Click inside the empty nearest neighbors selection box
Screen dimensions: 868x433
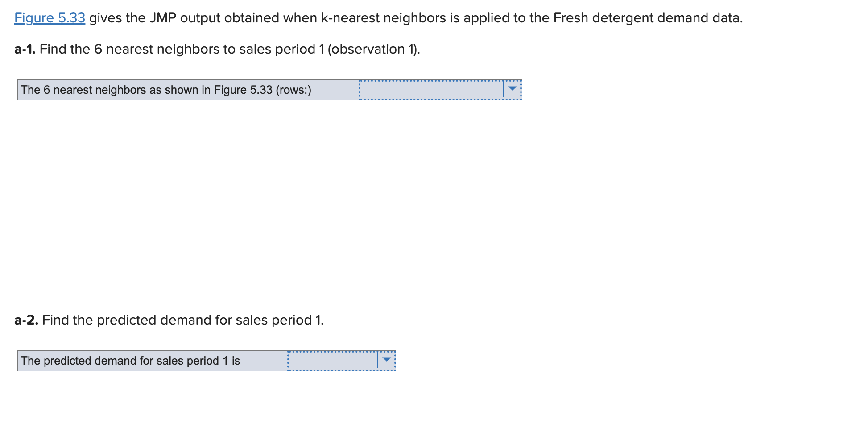[428, 89]
